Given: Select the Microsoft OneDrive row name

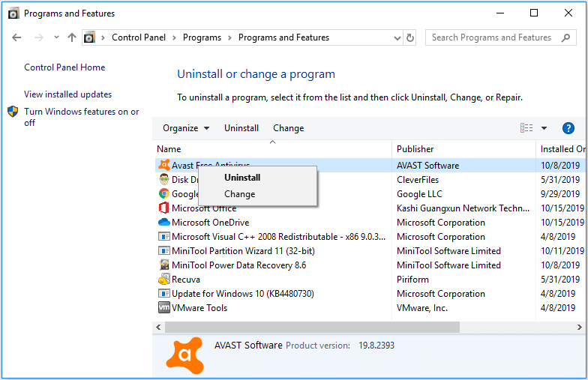Looking at the screenshot, I should pyautogui.click(x=210, y=223).
